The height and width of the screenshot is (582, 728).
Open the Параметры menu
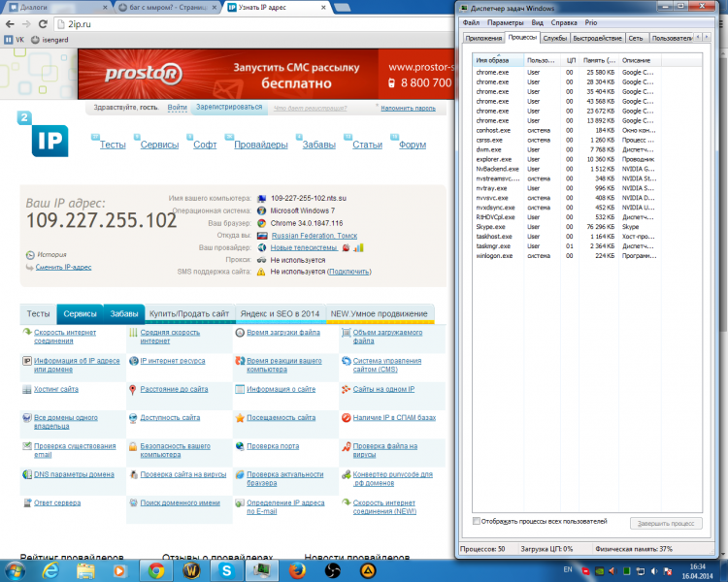point(505,22)
